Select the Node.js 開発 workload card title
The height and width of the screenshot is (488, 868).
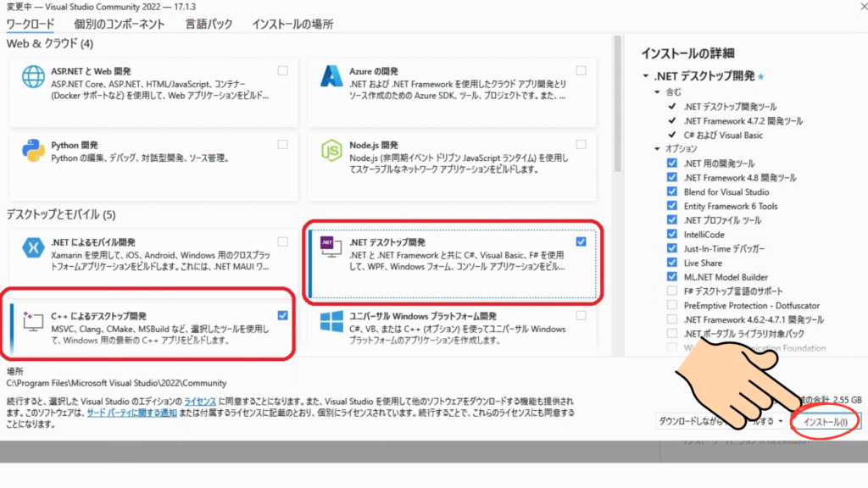coord(374,145)
